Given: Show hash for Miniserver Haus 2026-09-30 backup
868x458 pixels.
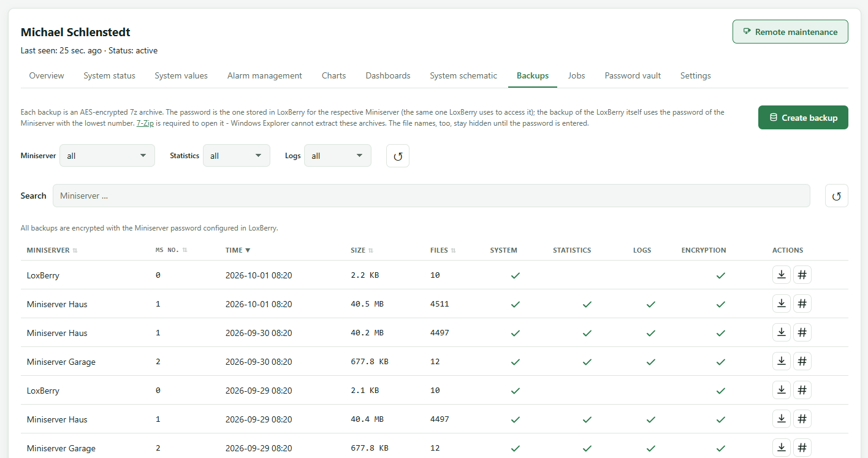Looking at the screenshot, I should coord(802,332).
